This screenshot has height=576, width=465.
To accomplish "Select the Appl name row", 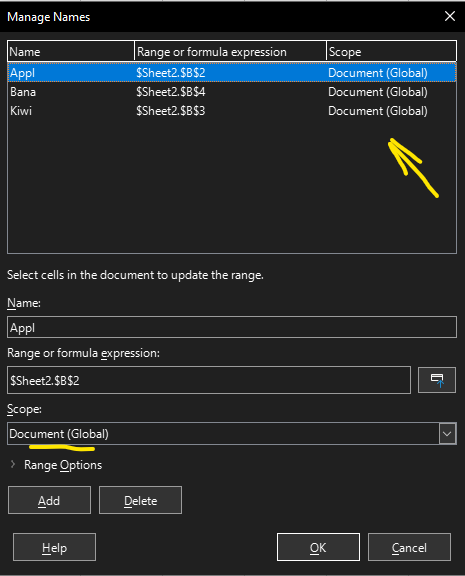I will click(232, 72).
